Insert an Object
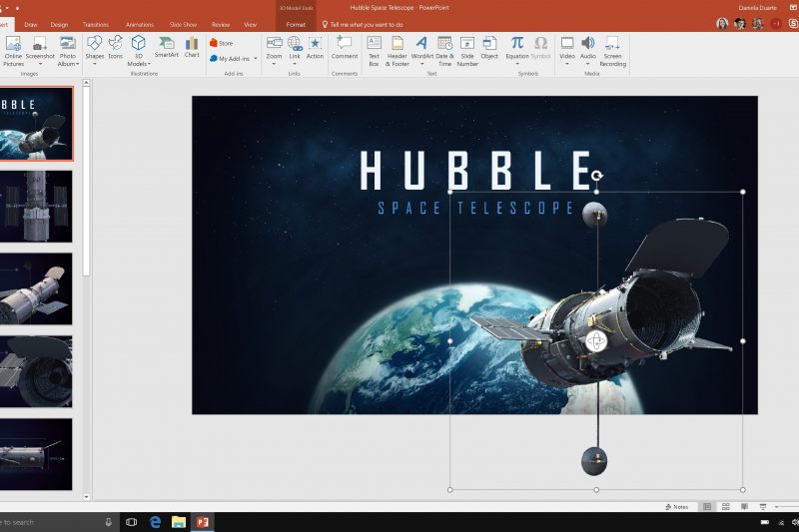Viewport: 799px width, 532px height. click(489, 48)
